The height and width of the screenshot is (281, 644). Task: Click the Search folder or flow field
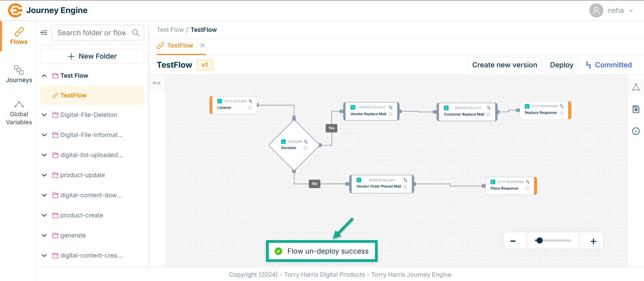pos(92,33)
